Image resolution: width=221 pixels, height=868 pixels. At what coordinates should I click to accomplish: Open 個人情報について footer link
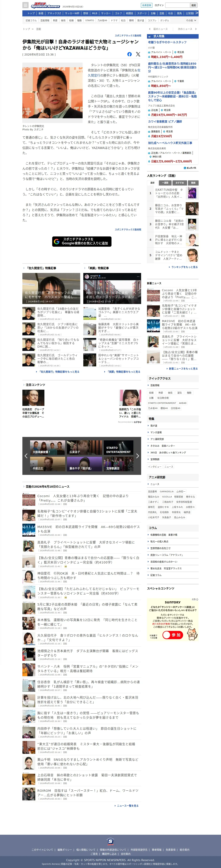point(86,850)
